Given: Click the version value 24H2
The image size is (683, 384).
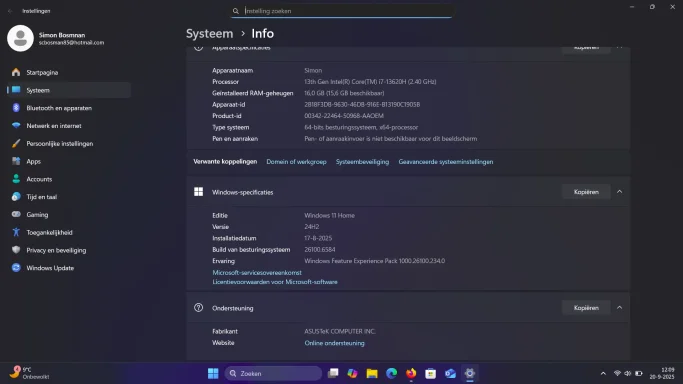Looking at the screenshot, I should coord(311,227).
